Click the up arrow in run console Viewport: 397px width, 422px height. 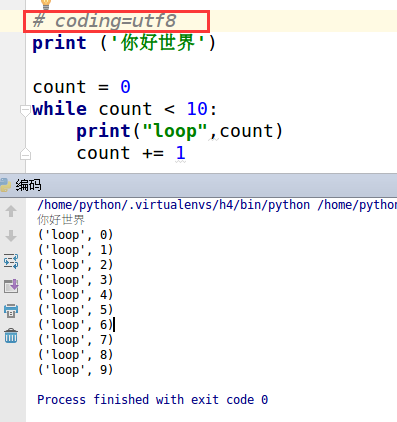click(11, 211)
